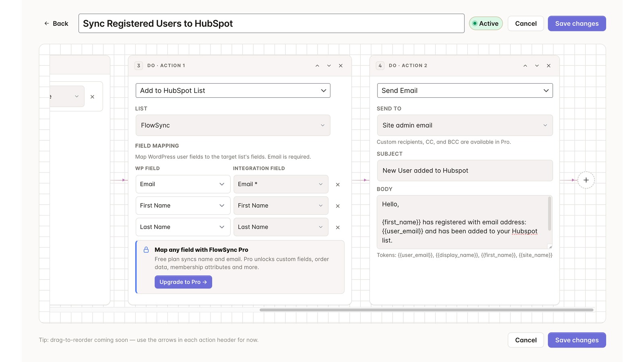Open the FlowSync list dropdown
Image resolution: width=644 pixels, height=362 pixels.
[233, 125]
